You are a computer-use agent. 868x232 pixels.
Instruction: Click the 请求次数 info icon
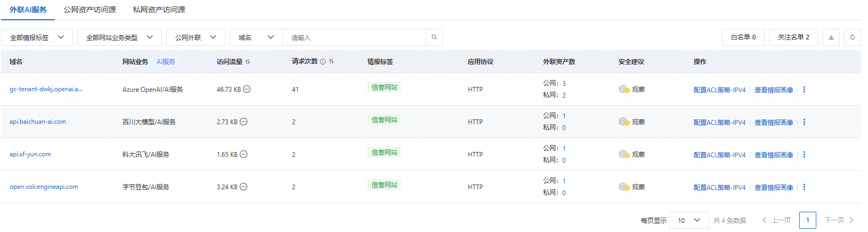tap(323, 62)
